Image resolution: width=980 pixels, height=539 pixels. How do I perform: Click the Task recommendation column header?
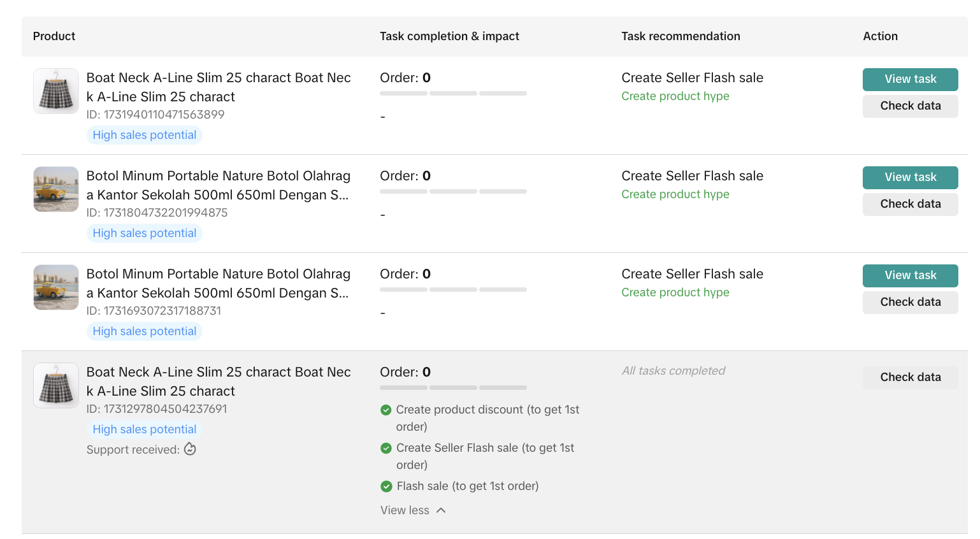(681, 36)
